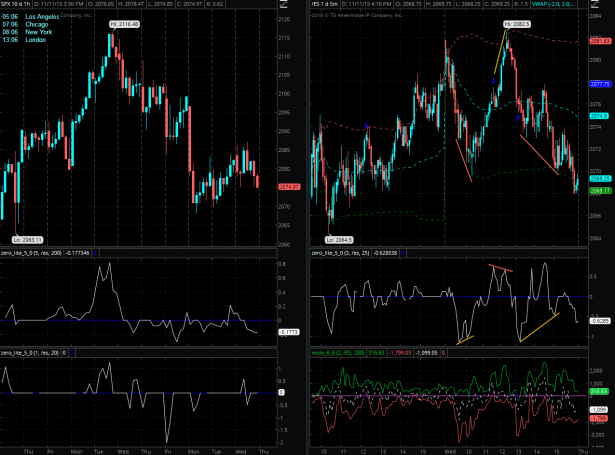Click the red 2074.97 last price tag

tap(289, 186)
